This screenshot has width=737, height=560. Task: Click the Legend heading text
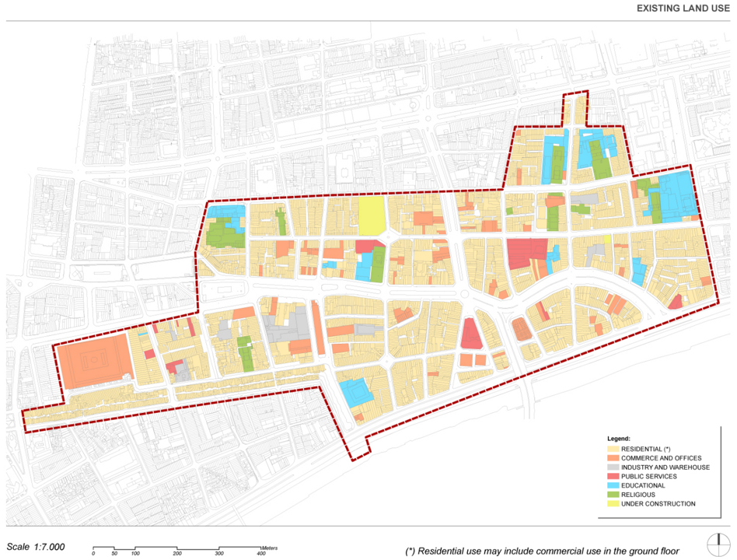click(619, 439)
